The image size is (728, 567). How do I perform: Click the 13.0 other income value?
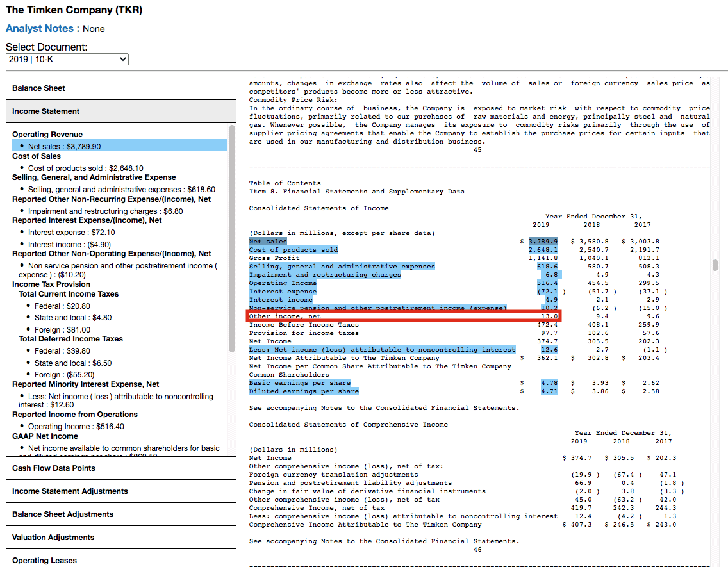click(x=549, y=316)
